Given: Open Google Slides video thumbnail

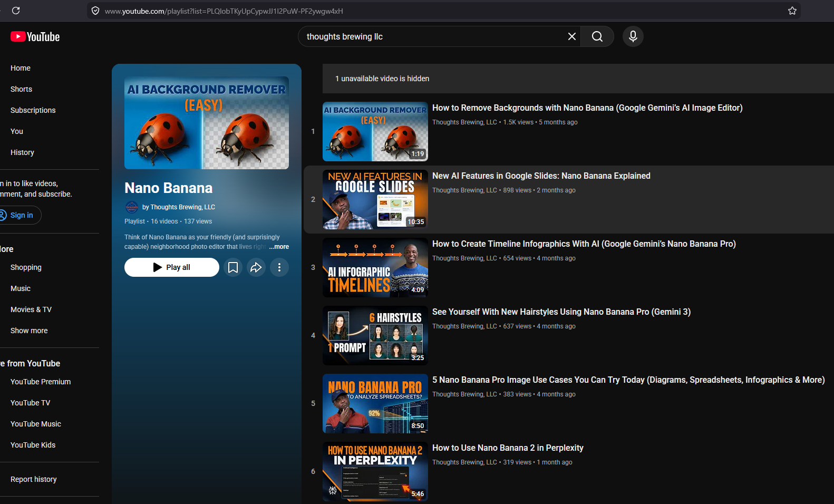Looking at the screenshot, I should pos(375,199).
